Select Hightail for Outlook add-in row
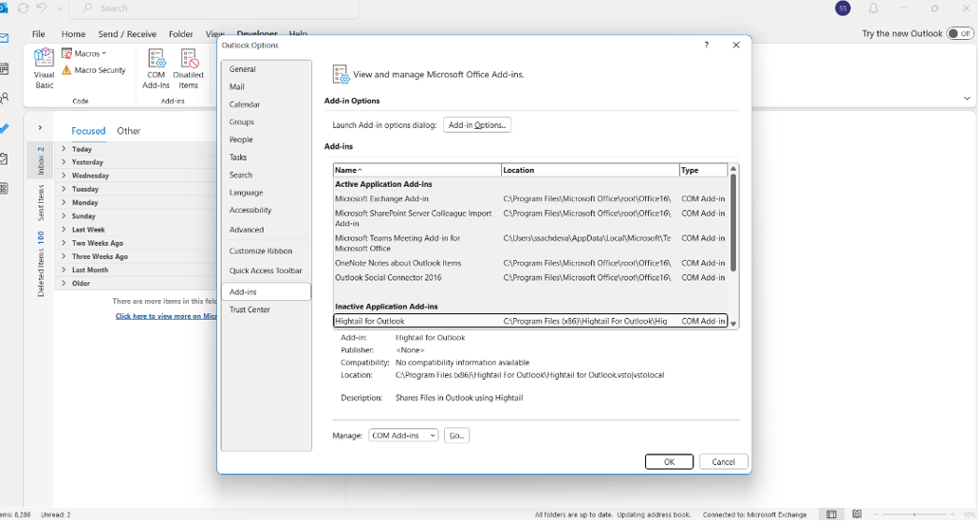 coord(530,321)
